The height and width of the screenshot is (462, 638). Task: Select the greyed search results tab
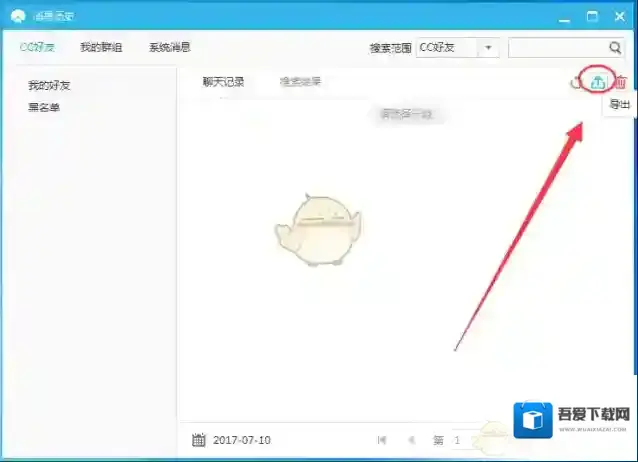point(300,82)
